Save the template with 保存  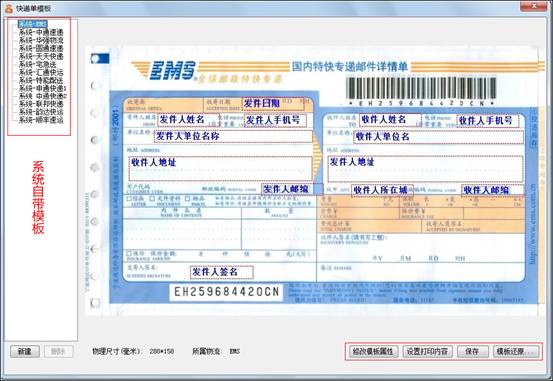coord(472,351)
